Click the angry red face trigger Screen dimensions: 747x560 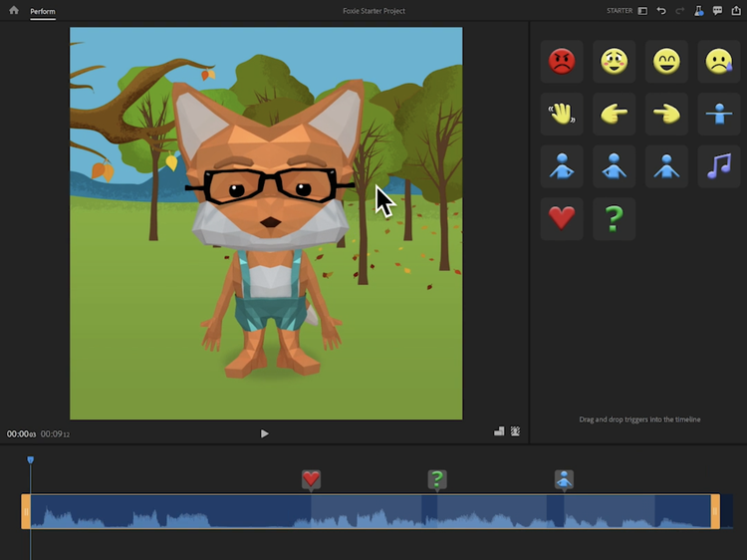coord(562,62)
